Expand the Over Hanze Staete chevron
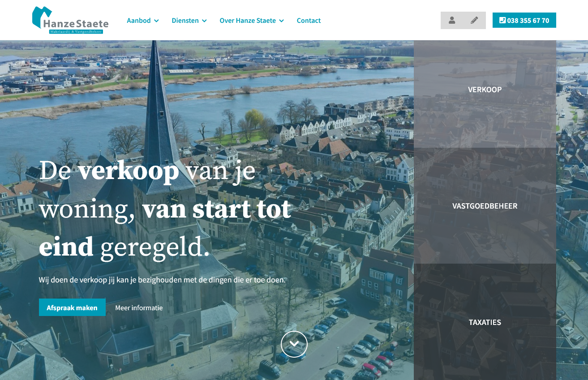The width and height of the screenshot is (588, 380). [x=281, y=21]
